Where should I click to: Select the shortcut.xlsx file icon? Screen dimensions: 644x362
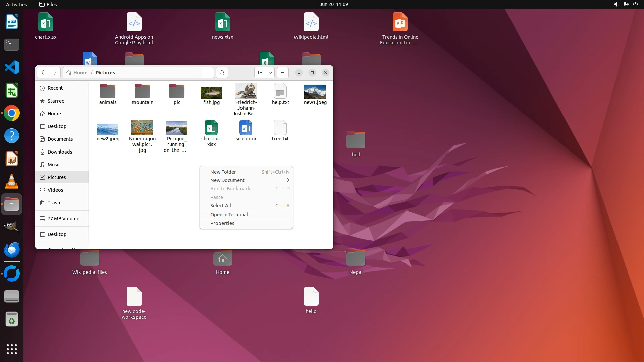click(x=211, y=128)
